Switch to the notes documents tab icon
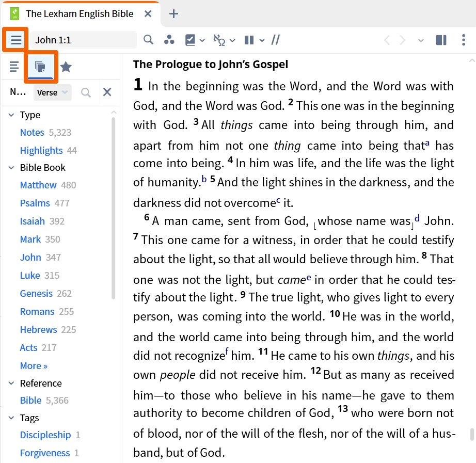This screenshot has height=463, width=476. (x=40, y=67)
